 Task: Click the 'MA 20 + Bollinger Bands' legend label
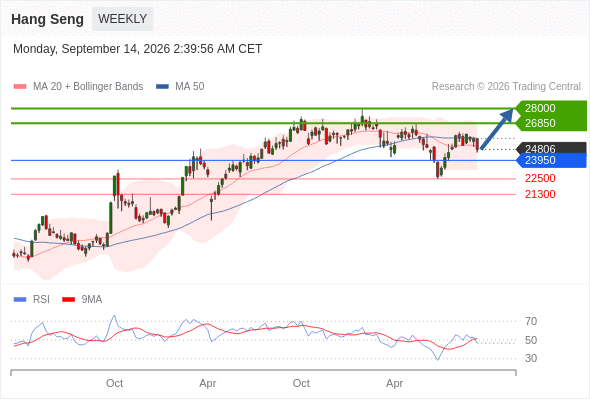(x=88, y=87)
